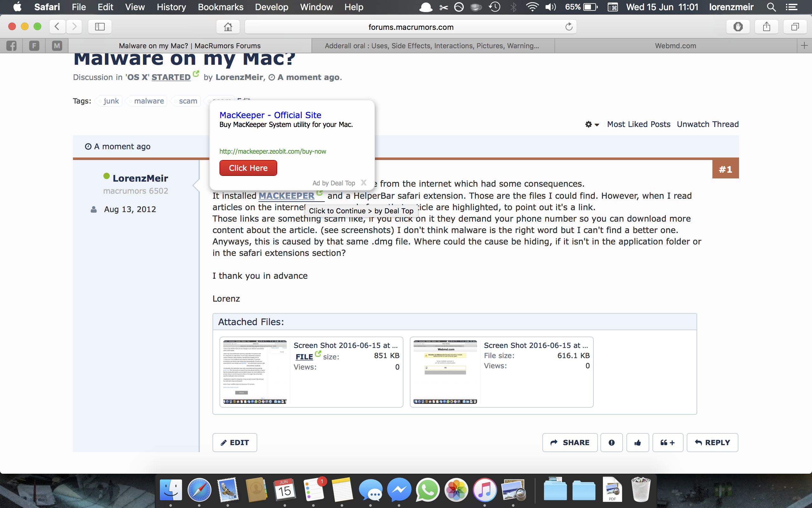Open Time Machine menu bar icon

494,7
